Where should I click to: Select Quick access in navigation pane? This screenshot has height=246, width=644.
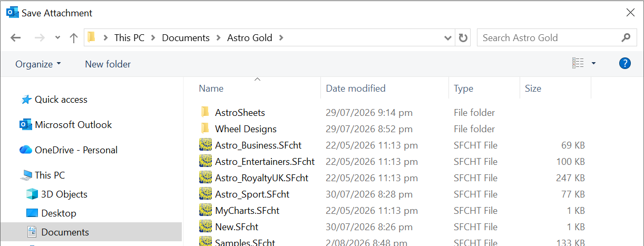61,100
